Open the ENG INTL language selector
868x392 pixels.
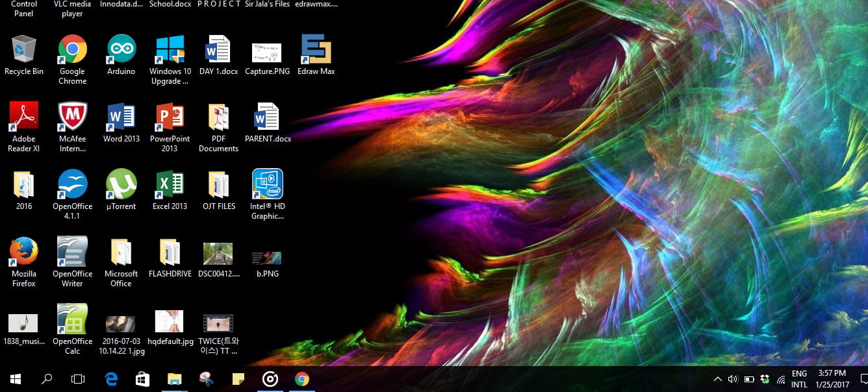coord(799,379)
